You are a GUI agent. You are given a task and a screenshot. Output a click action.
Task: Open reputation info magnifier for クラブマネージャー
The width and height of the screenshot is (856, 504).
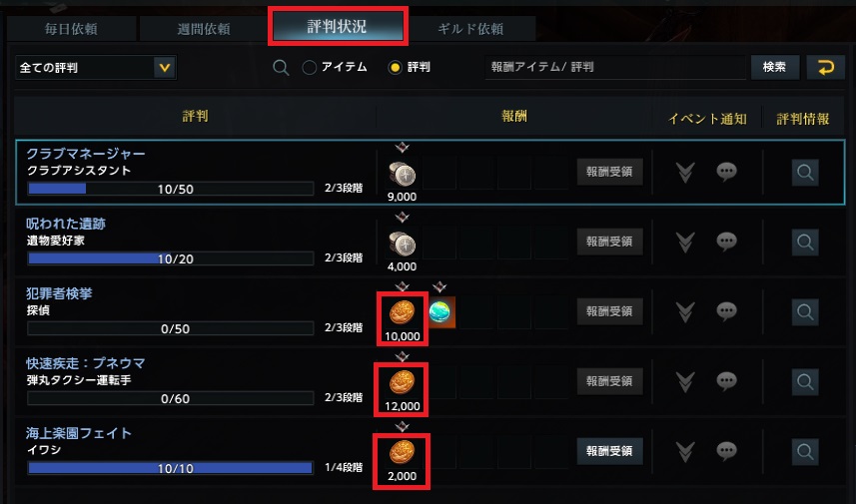pos(805,173)
